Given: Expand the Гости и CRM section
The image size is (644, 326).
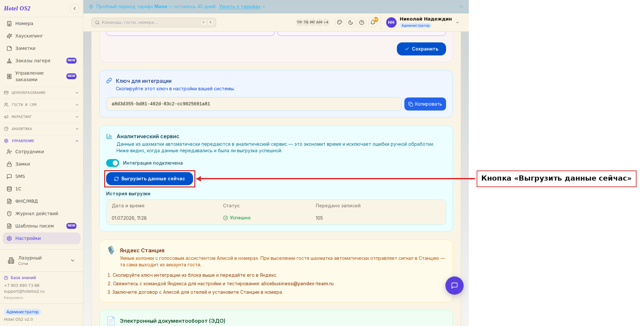Looking at the screenshot, I should point(41,105).
